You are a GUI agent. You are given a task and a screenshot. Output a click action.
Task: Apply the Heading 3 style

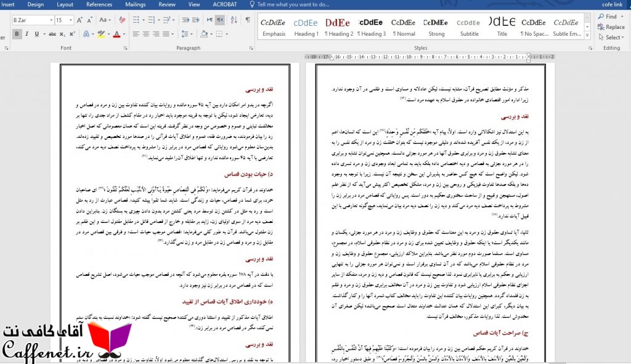click(x=371, y=27)
